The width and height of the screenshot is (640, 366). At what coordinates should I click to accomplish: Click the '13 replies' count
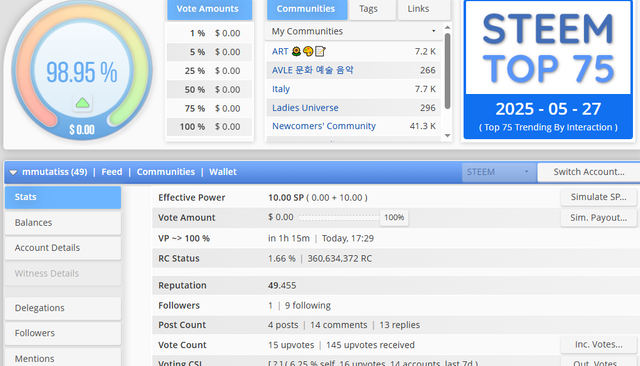pos(400,325)
